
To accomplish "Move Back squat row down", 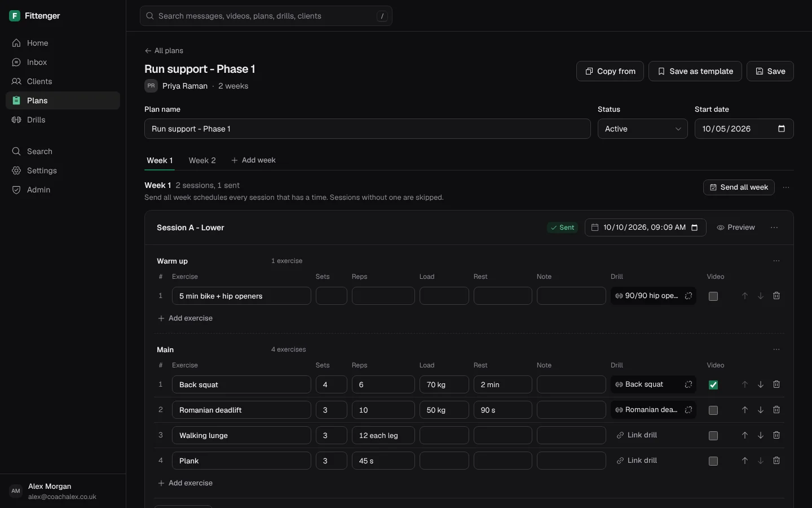I will (x=761, y=384).
